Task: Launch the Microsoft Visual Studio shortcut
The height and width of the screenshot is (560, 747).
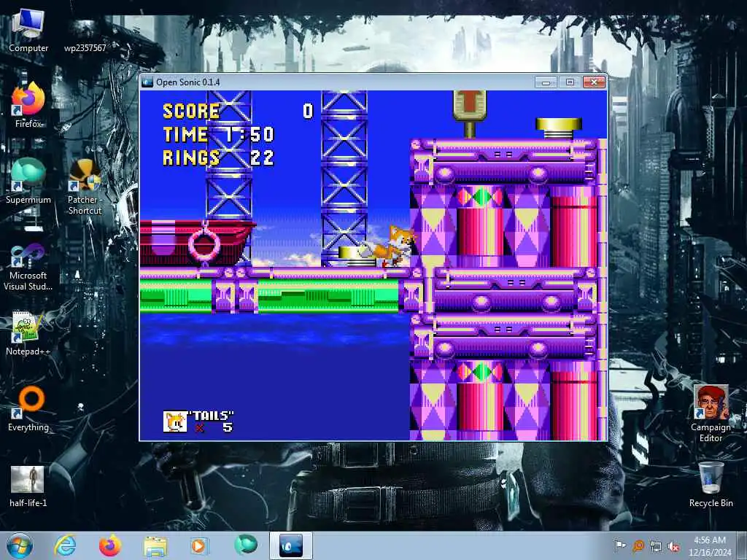Action: click(28, 267)
